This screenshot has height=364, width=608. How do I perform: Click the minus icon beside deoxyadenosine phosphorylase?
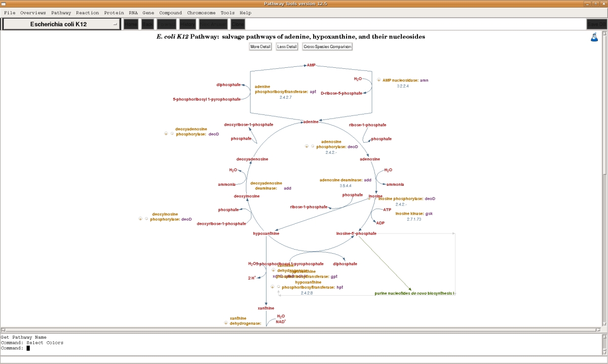pyautogui.click(x=172, y=134)
